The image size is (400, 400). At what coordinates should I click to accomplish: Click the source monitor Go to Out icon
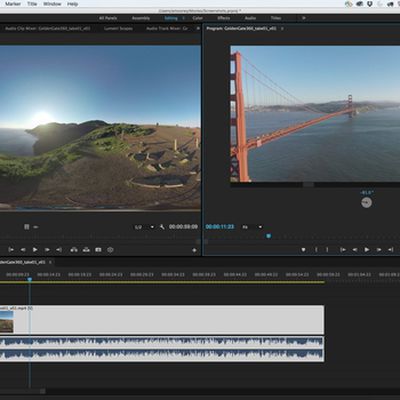[x=59, y=250]
